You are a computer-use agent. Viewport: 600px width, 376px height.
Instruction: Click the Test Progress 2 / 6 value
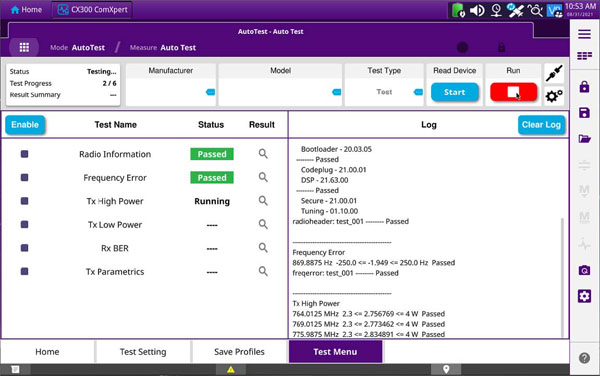(x=109, y=83)
